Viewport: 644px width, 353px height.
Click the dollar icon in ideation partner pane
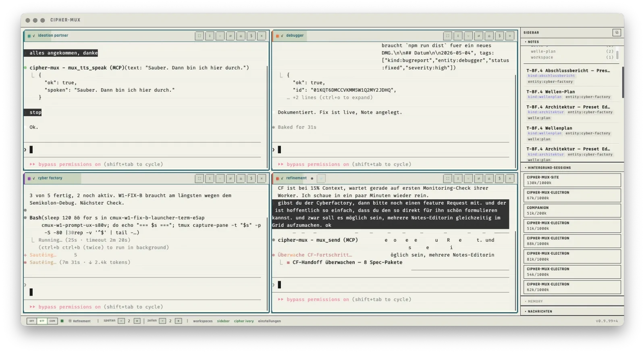[x=251, y=36]
